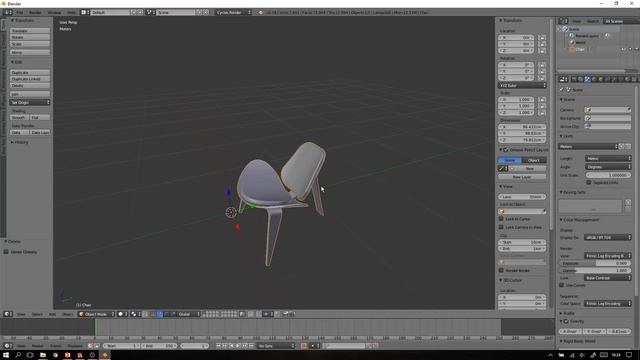Open the 3D viewport editor type icon
The height and width of the screenshot is (360, 640).
click(x=8, y=314)
